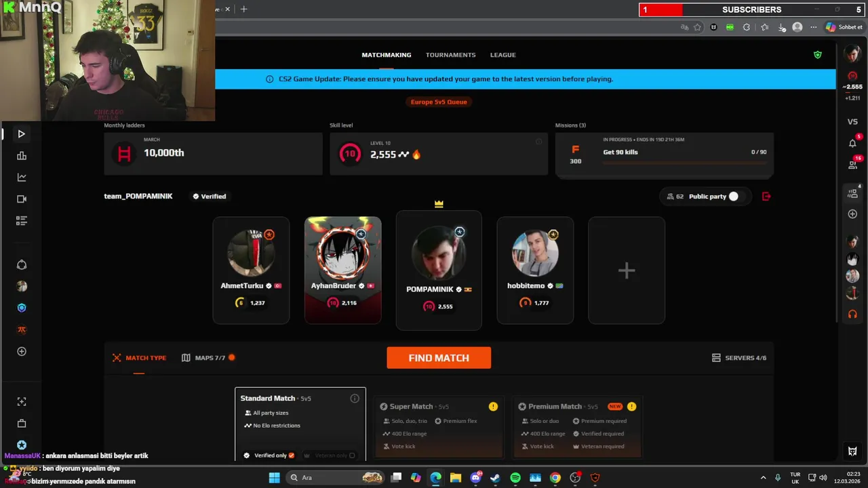
Task: Click the blue hexagon hub icon
Action: coord(22,308)
